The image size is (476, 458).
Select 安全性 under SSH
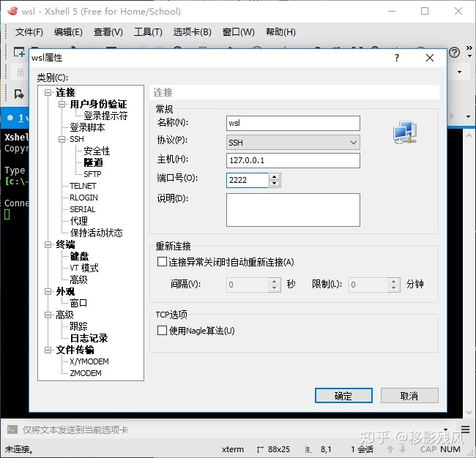97,151
